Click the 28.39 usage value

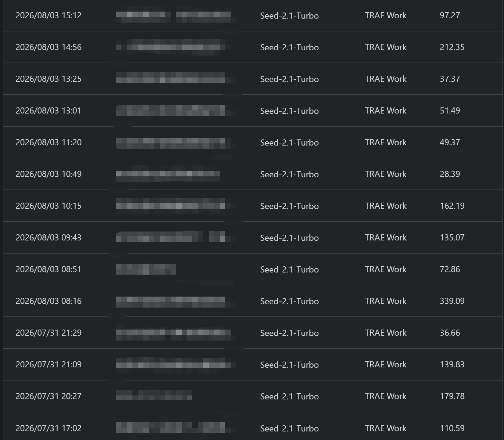tap(450, 174)
